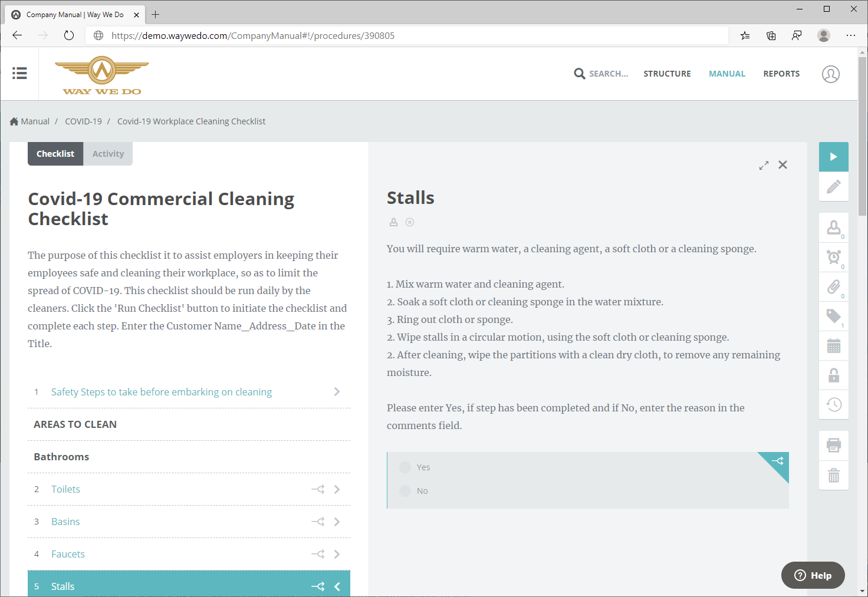Select the No radio button for Stalls
The image size is (868, 597).
405,490
